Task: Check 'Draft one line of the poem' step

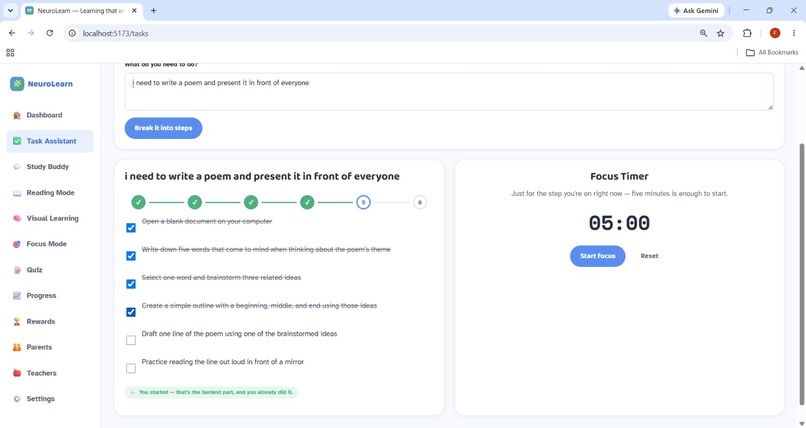Action: coord(131,340)
